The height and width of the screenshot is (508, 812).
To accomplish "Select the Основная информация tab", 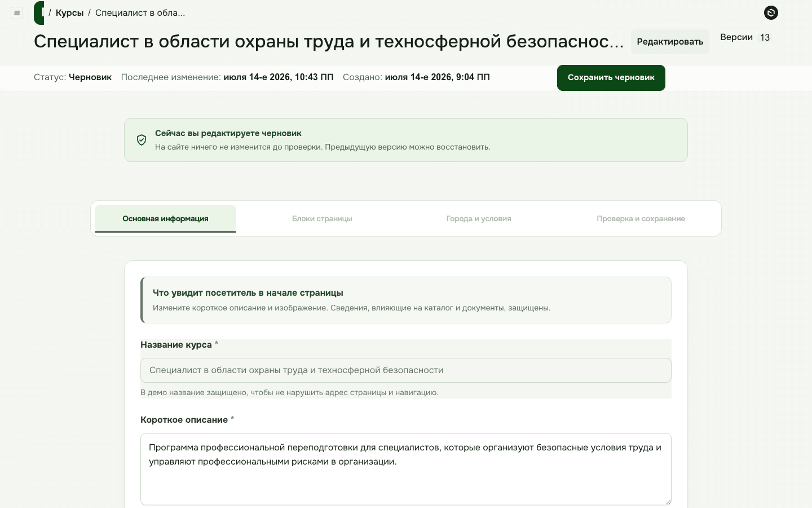I will (165, 218).
